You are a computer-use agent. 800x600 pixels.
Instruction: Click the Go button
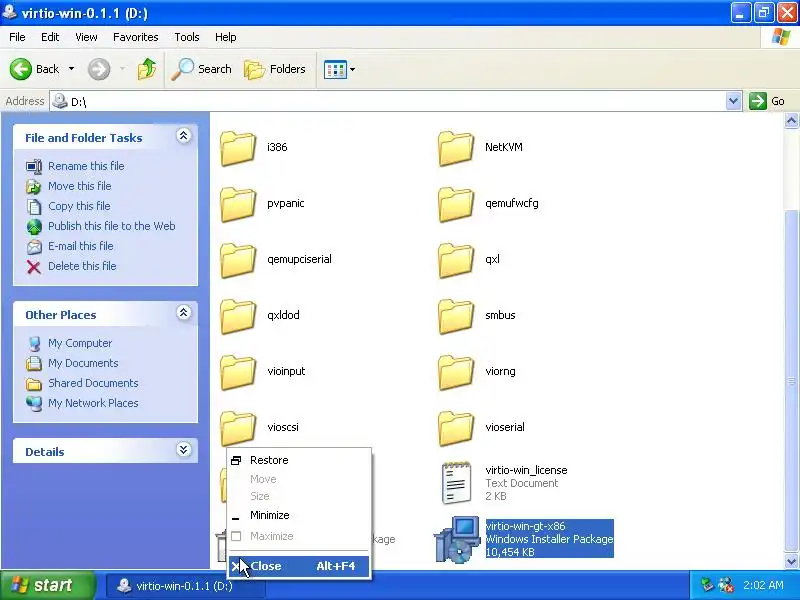(x=767, y=101)
